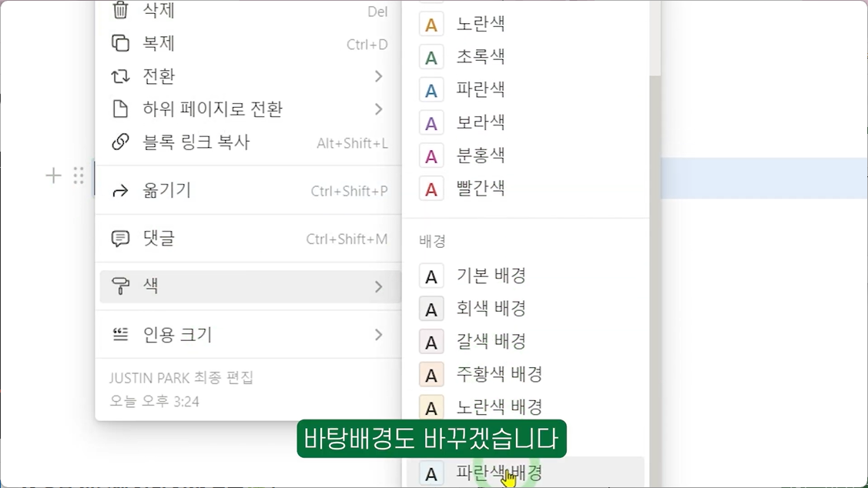This screenshot has height=488, width=868.
Task: Apply the 주황색 배경 background swatch
Action: point(431,375)
